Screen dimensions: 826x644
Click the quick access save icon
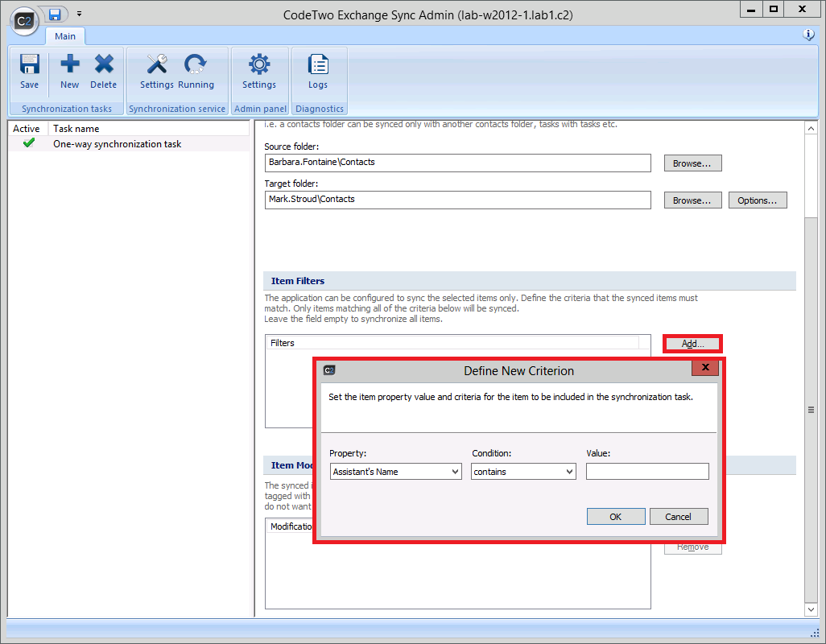(x=55, y=14)
